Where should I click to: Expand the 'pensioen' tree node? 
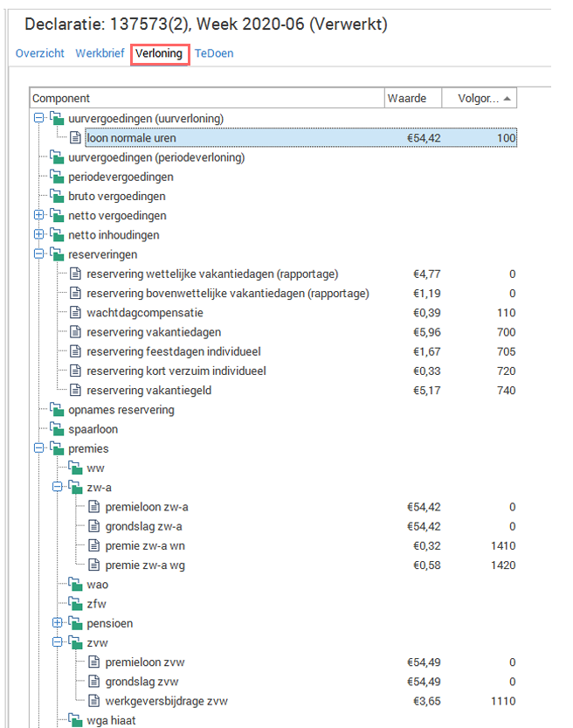[x=57, y=623]
